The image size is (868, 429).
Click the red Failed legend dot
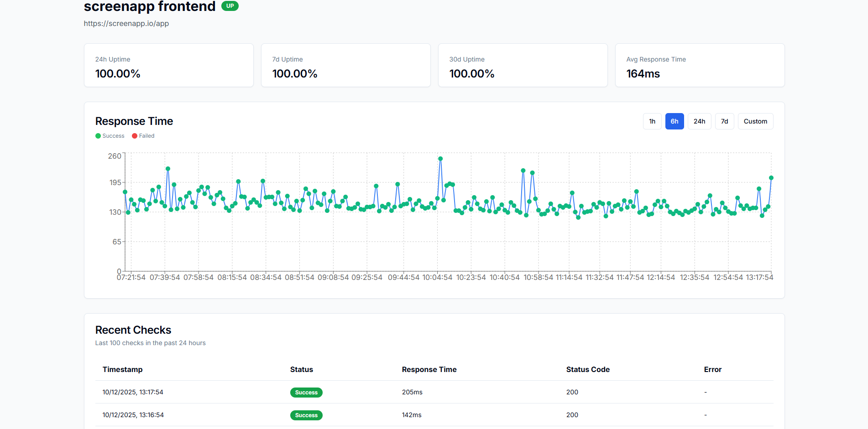click(135, 136)
